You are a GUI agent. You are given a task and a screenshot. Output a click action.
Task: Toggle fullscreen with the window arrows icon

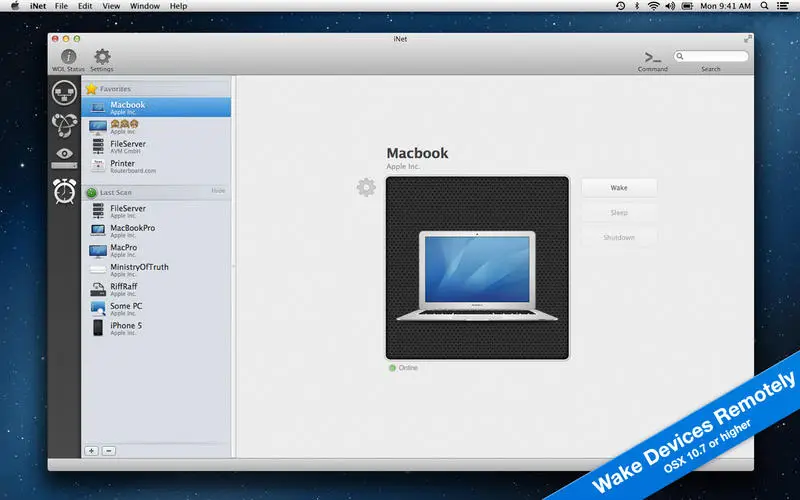747,39
